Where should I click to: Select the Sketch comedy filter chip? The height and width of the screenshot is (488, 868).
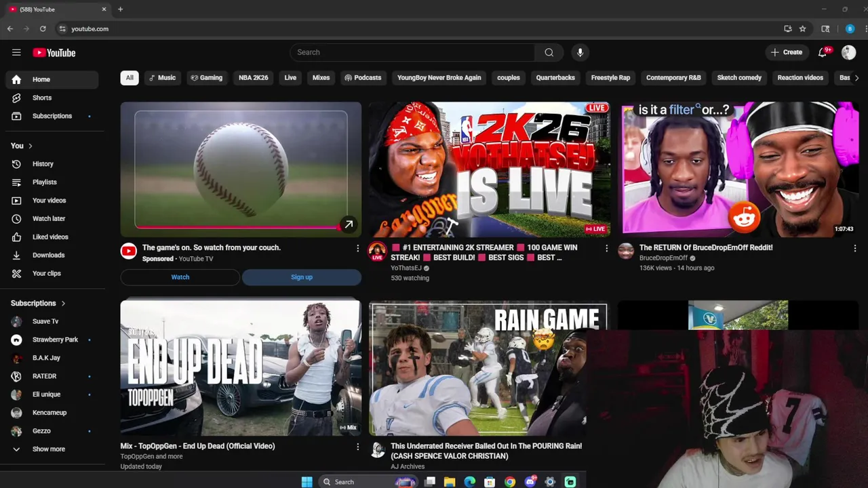pos(739,78)
